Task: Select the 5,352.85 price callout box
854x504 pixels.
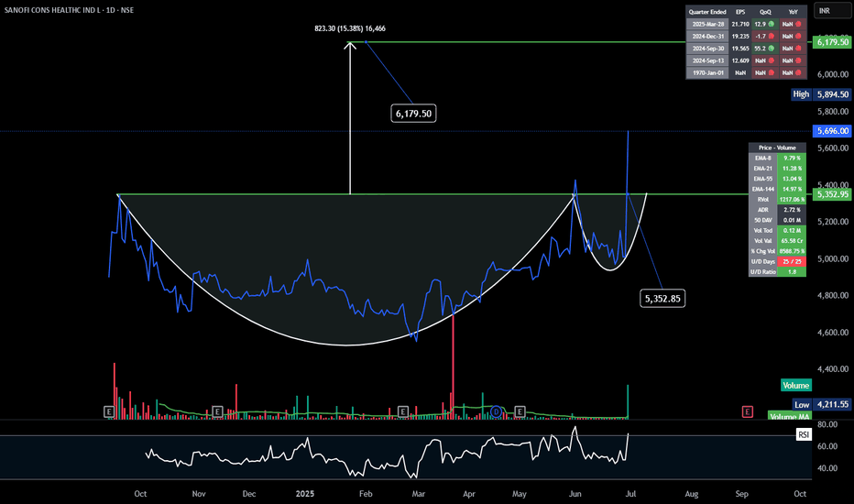Action: (662, 298)
